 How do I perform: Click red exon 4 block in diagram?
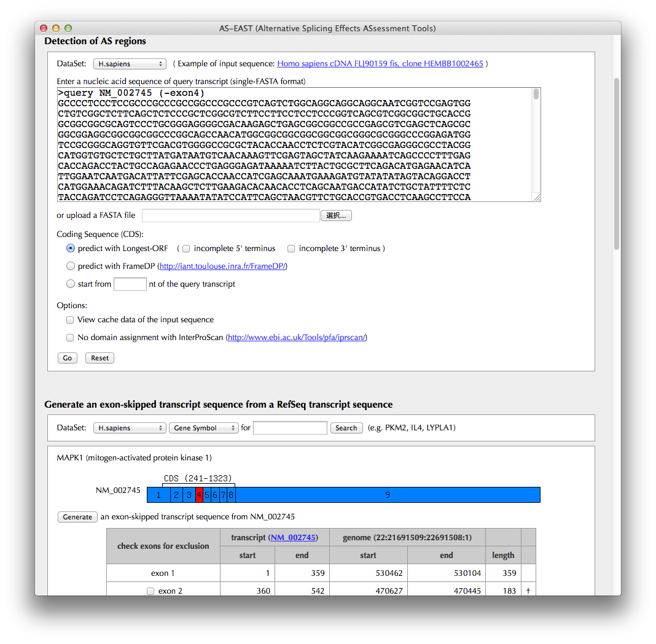(199, 495)
